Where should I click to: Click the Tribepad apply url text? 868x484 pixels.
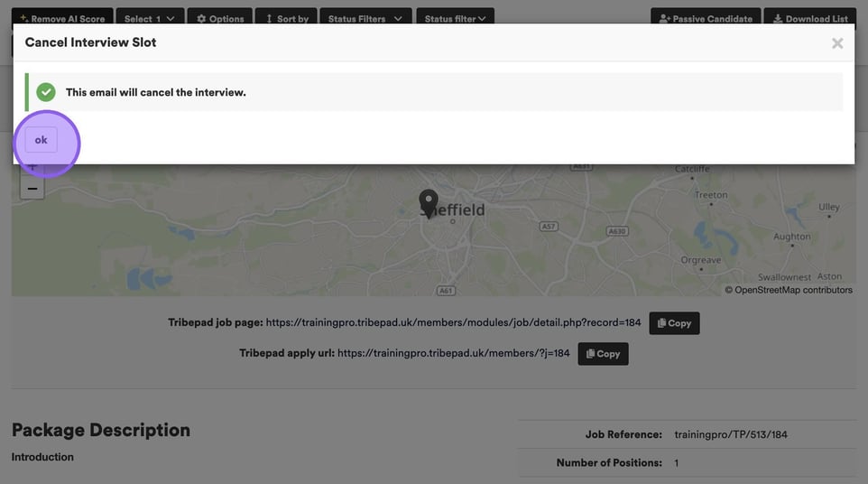[x=453, y=353]
